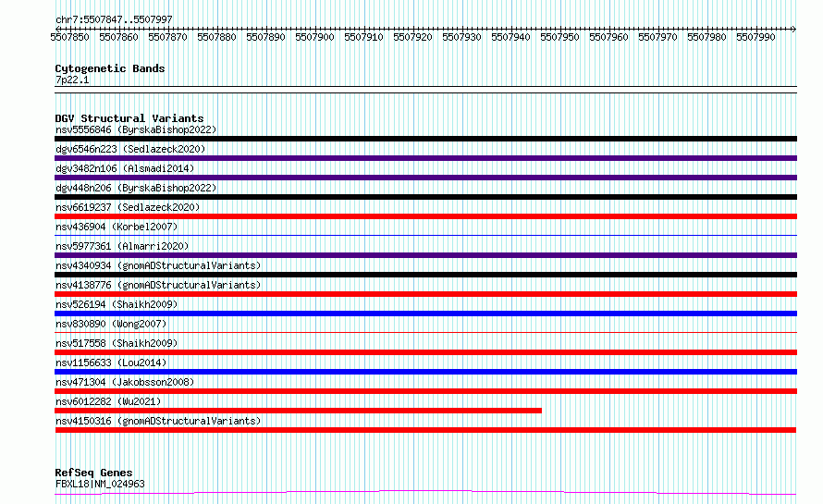Screen dimensions: 823x504
Task: Select the magenta FBXL18 gene line
Action: coord(425,492)
